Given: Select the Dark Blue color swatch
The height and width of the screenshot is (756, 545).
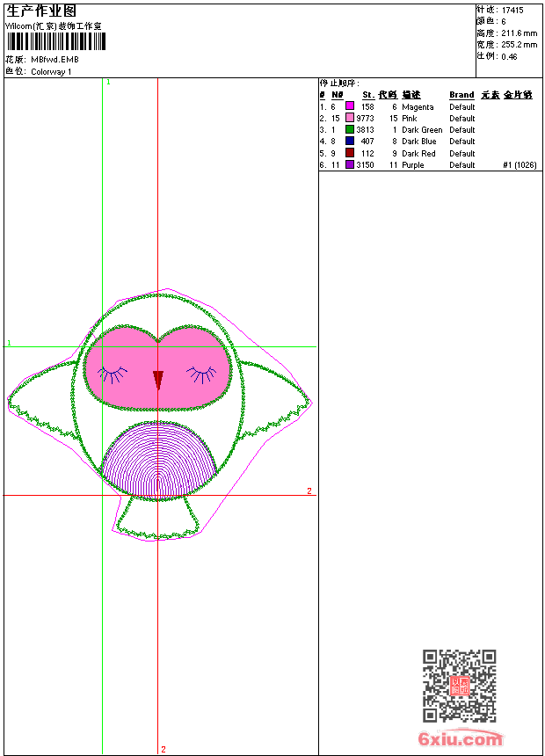Looking at the screenshot, I should point(350,141).
